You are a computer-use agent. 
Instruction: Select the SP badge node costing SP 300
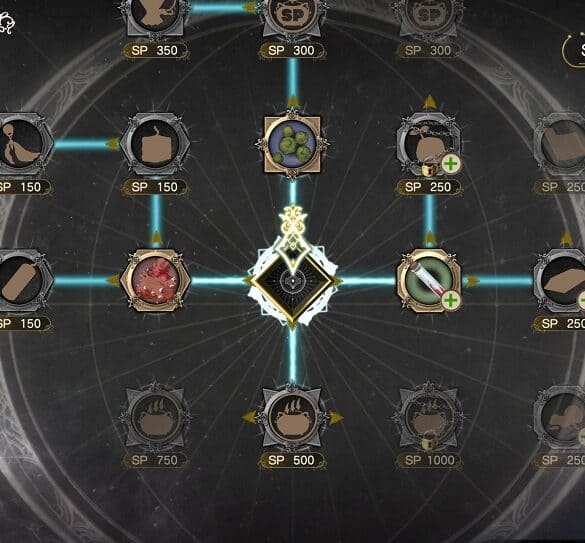tap(292, 15)
